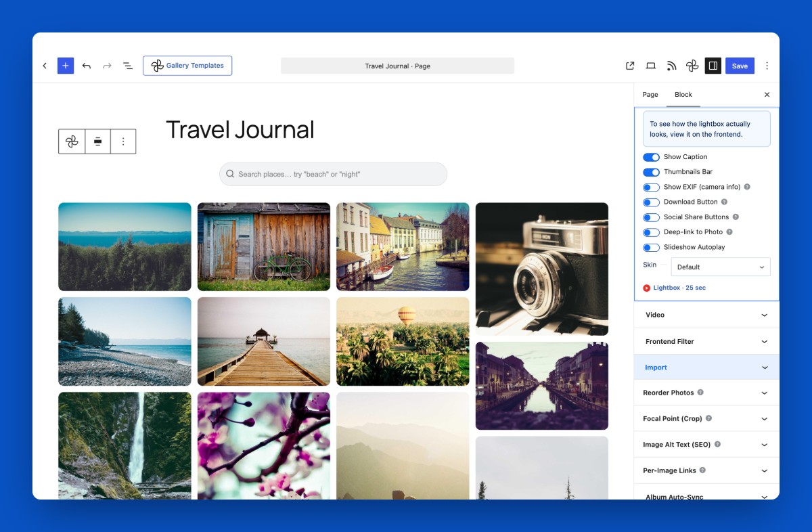The width and height of the screenshot is (812, 532).
Task: Click the Travel Journal · Page title bar
Action: [397, 66]
